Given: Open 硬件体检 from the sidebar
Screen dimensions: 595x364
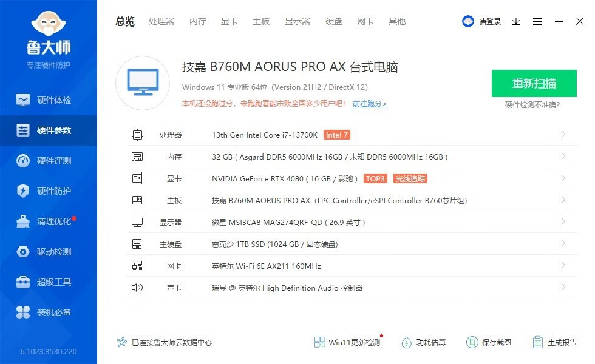Looking at the screenshot, I should pyautogui.click(x=49, y=100).
